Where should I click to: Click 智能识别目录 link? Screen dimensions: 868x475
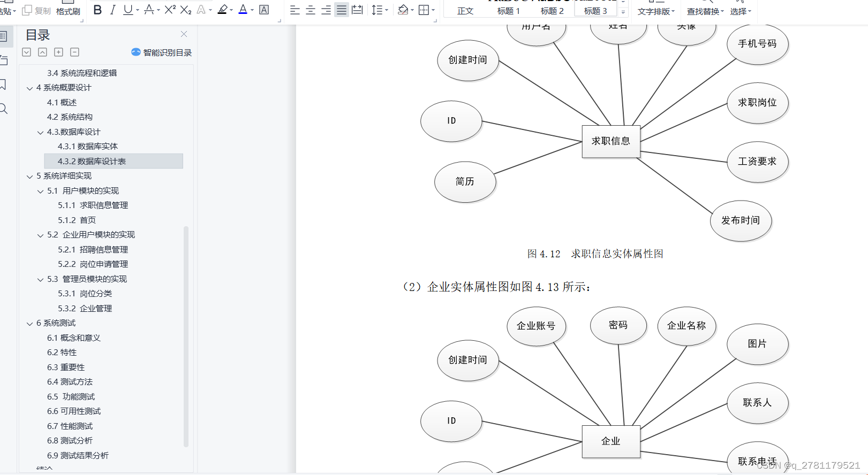(161, 52)
